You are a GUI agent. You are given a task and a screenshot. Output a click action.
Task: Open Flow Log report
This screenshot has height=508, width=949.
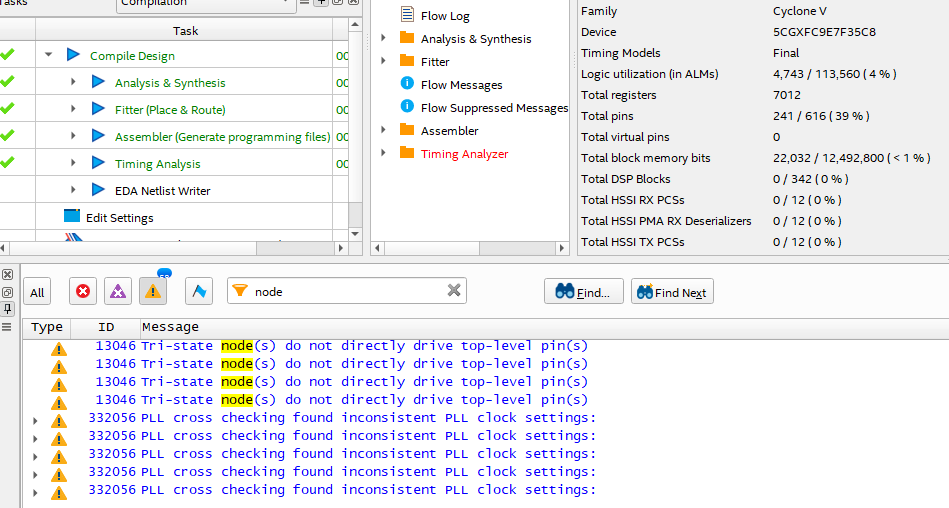tap(445, 16)
